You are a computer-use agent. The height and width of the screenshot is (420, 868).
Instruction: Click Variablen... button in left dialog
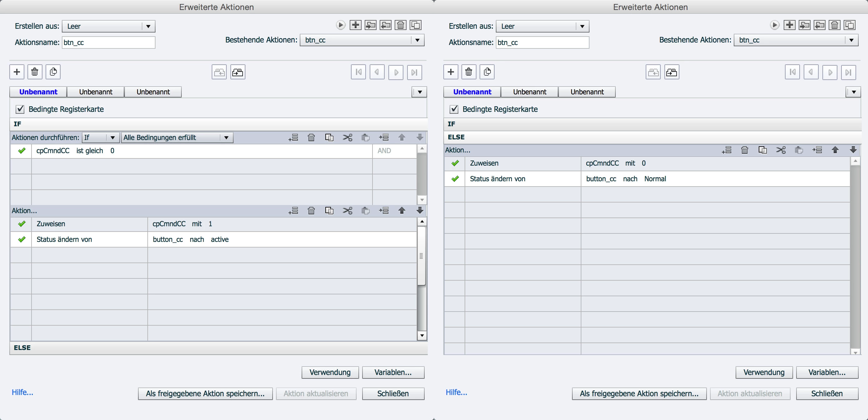tap(393, 372)
